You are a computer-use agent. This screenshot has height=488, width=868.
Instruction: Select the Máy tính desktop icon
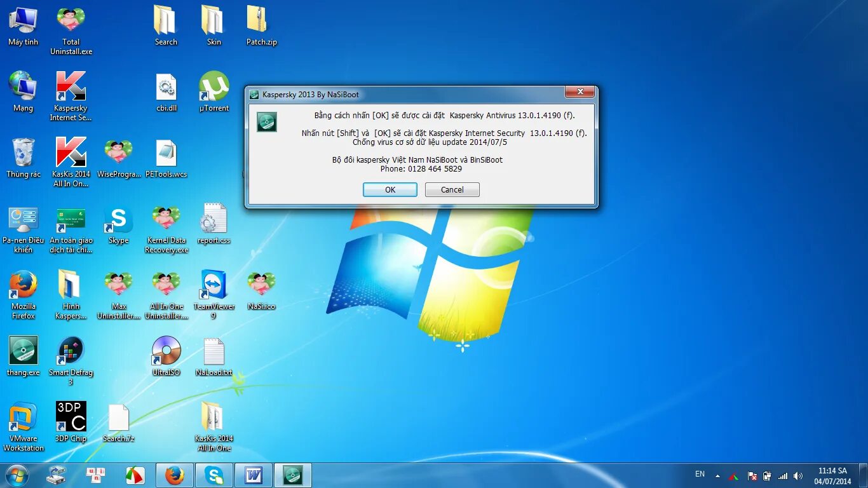pos(23,27)
